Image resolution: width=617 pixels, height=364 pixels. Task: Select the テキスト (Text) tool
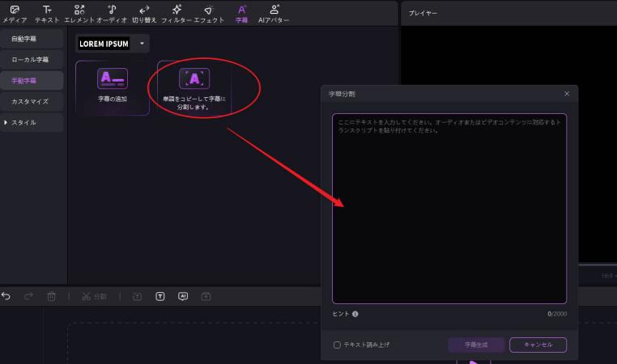coord(47,13)
